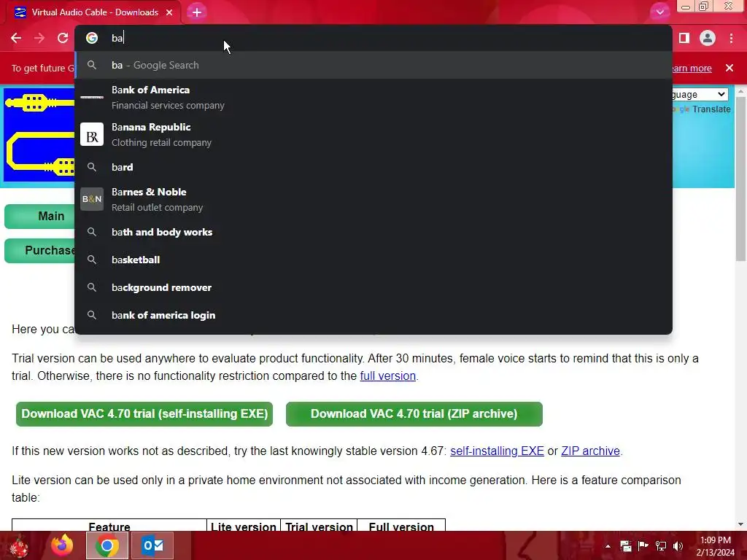Click the 'Full version' table header
The width and height of the screenshot is (747, 560).
[x=401, y=526]
